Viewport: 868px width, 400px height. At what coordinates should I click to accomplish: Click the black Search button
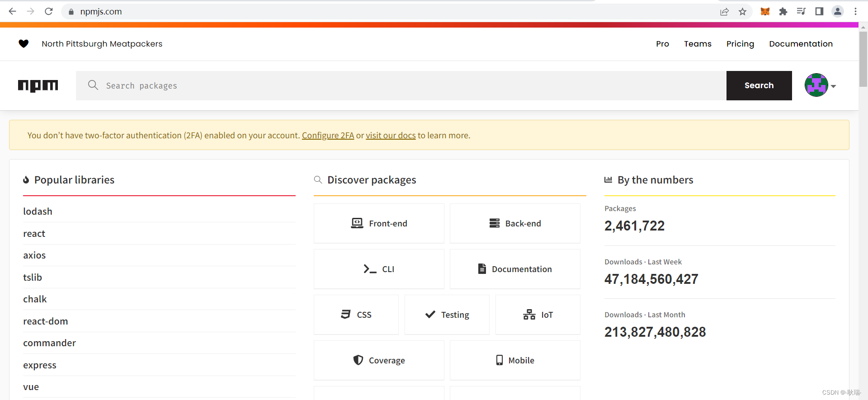759,85
